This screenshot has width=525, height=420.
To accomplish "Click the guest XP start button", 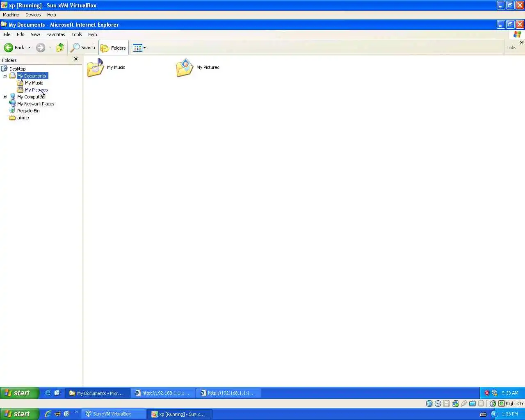I will pyautogui.click(x=19, y=393).
